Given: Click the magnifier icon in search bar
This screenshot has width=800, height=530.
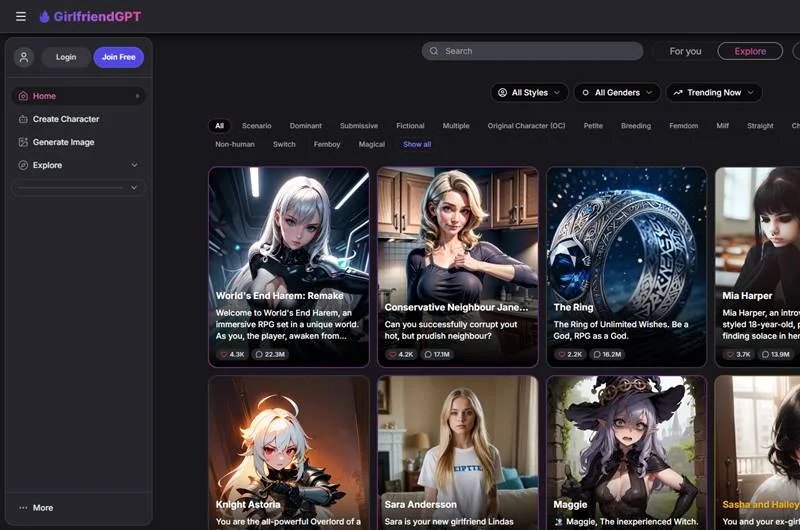Looking at the screenshot, I should (x=434, y=51).
